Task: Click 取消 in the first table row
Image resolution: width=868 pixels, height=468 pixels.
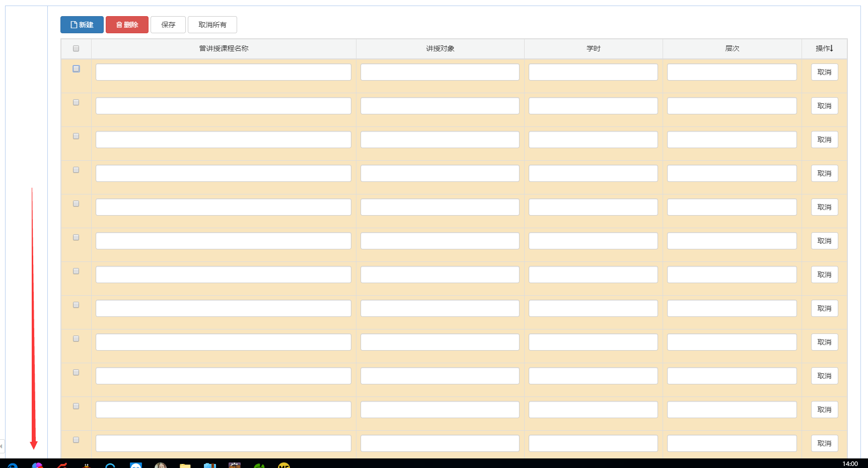Action: pos(824,72)
